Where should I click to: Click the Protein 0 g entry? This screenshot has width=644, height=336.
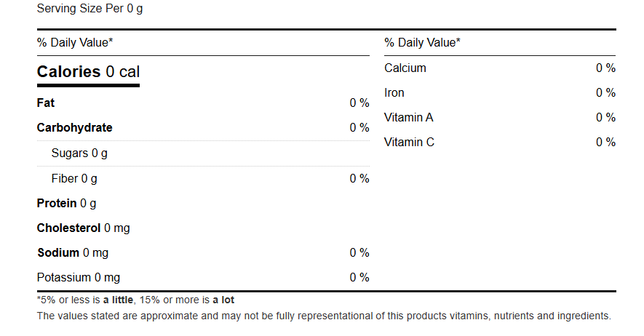coord(66,204)
